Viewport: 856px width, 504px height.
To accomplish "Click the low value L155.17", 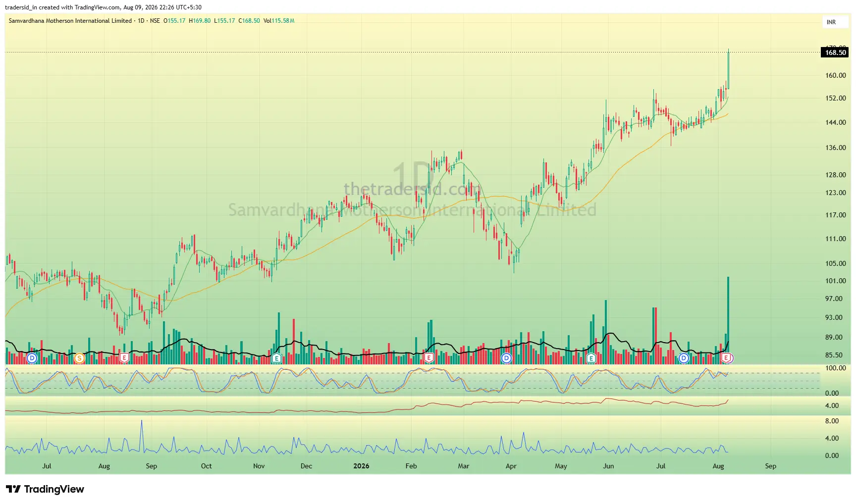I will click(x=224, y=21).
